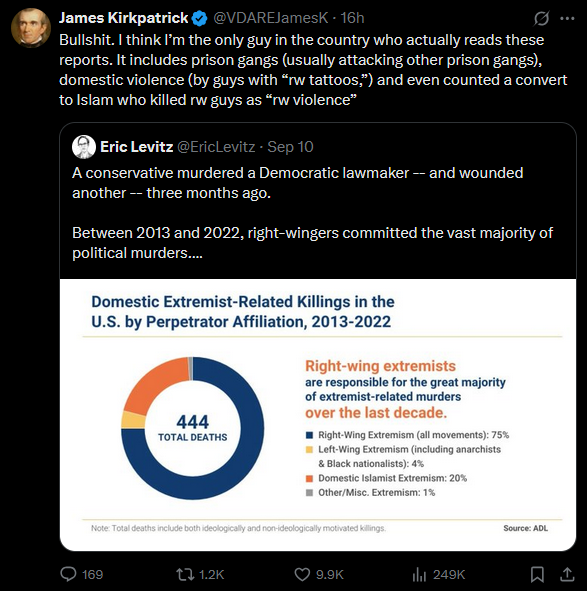This screenshot has width=587, height=591.
Task: Click the Grok explain icon
Action: pos(541,18)
